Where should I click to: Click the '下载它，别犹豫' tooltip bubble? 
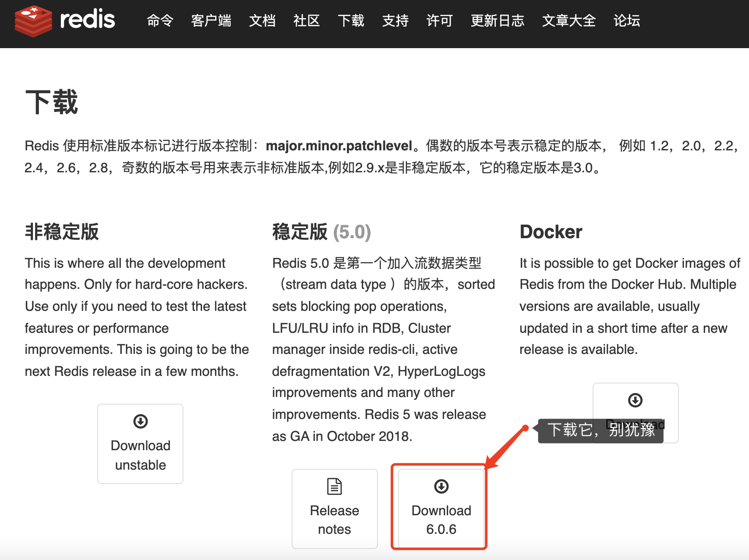[x=600, y=430]
